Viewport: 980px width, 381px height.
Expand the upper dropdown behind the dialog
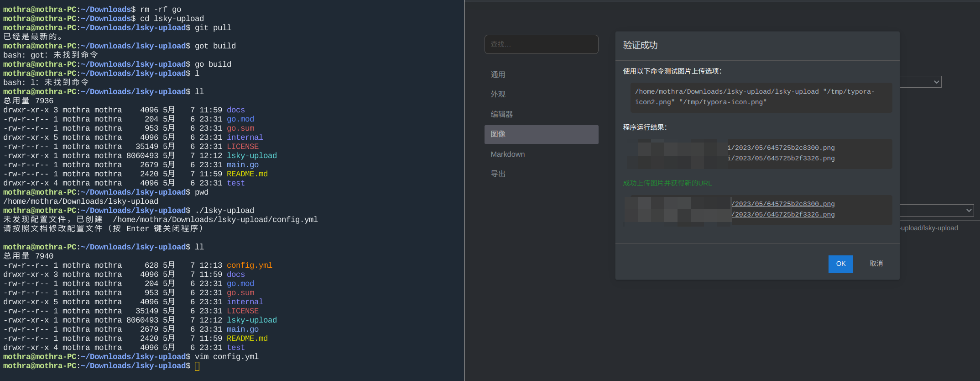[x=920, y=82]
